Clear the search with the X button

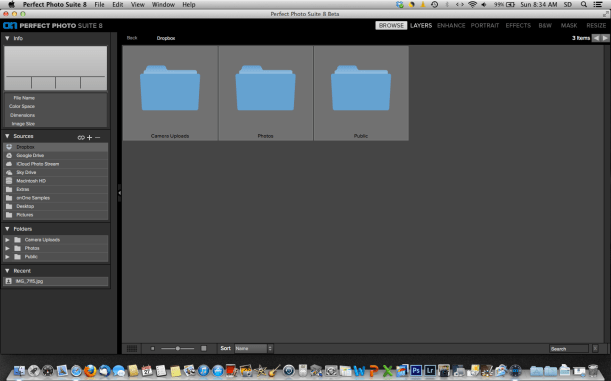pos(595,349)
